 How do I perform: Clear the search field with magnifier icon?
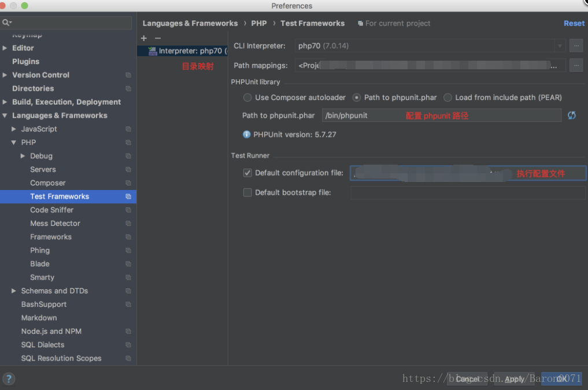5,23
